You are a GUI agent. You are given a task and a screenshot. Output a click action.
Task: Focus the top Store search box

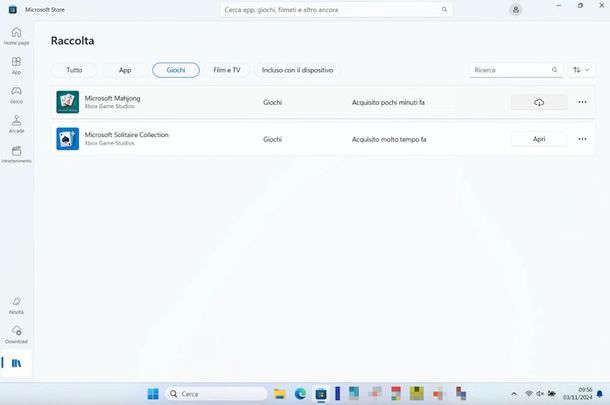tap(336, 10)
